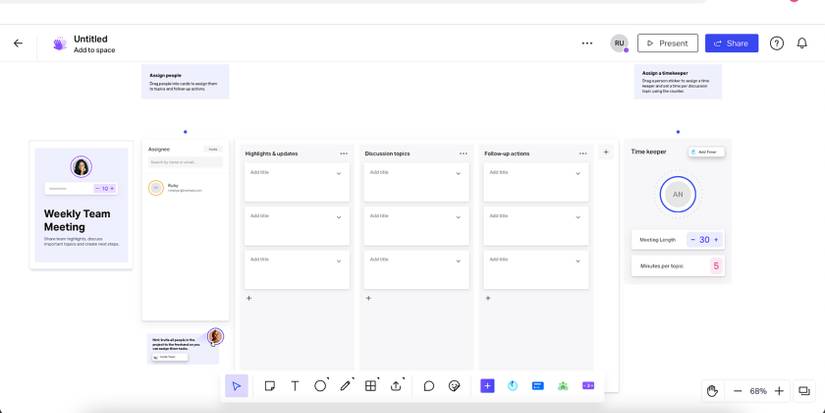Expand first card in Follow-up actions
825x413 pixels.
[x=578, y=174]
